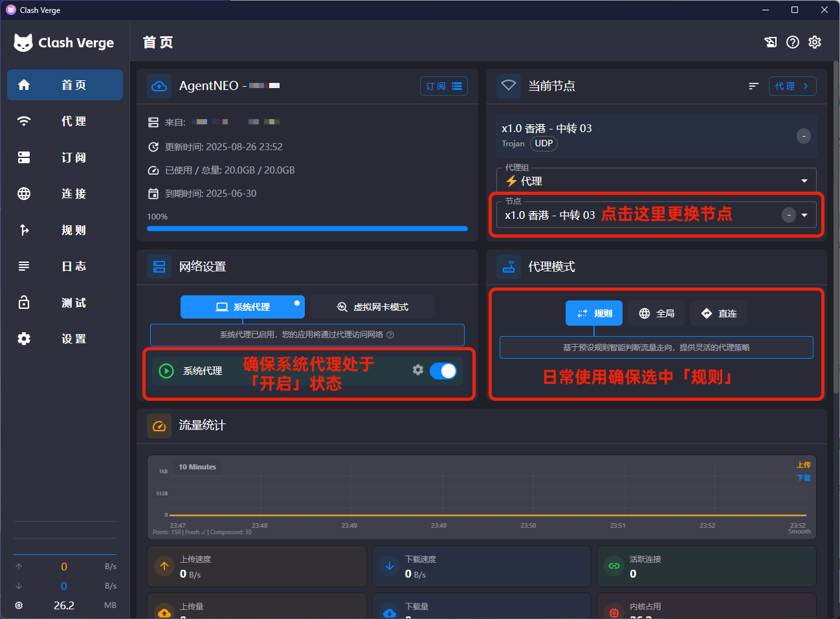Screen dimensions: 840x619
Task: Select the 虚拟网卡模式 tab
Action: [x=372, y=307]
